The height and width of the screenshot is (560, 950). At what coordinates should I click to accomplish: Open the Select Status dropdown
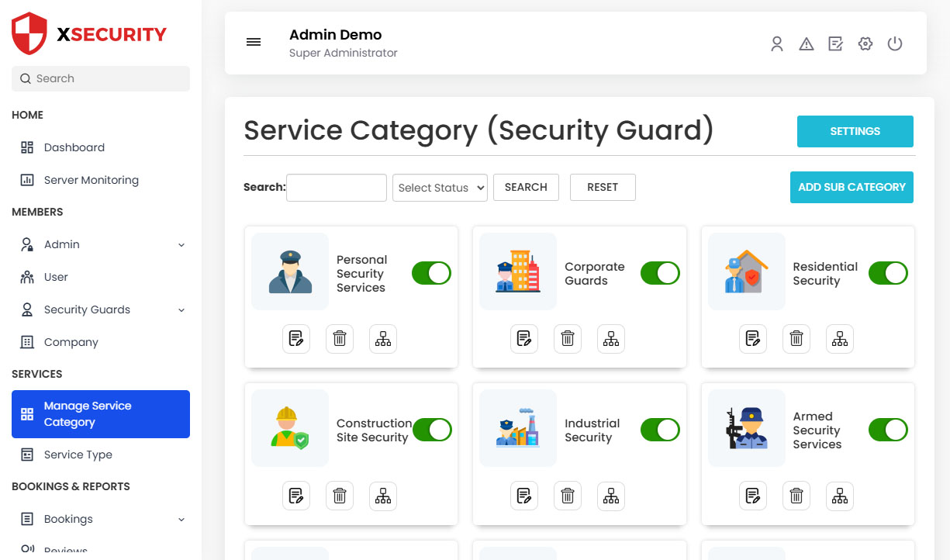pos(440,188)
